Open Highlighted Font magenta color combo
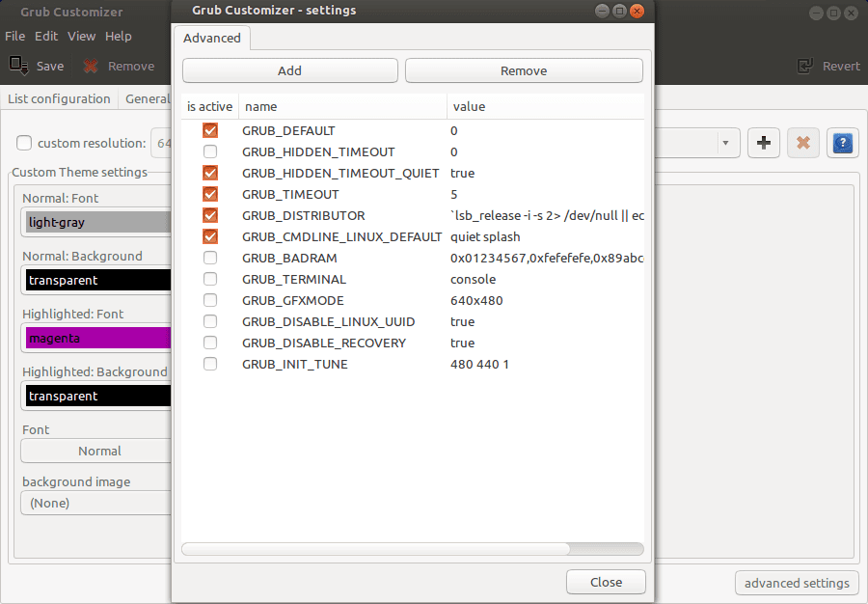This screenshot has width=868, height=604. (95, 338)
